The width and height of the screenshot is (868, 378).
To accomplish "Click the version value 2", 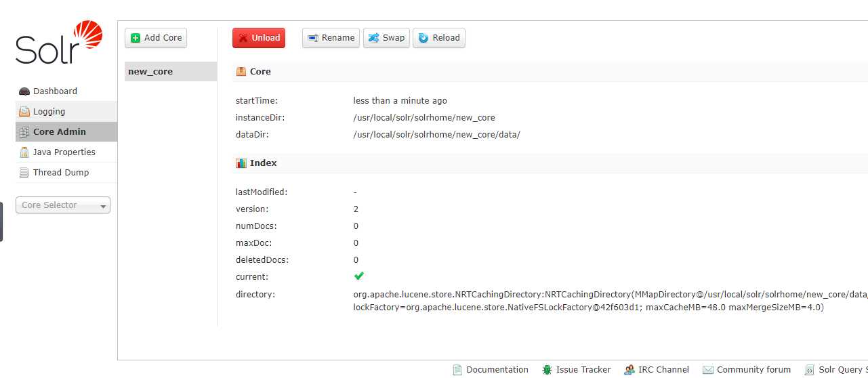I will (356, 209).
